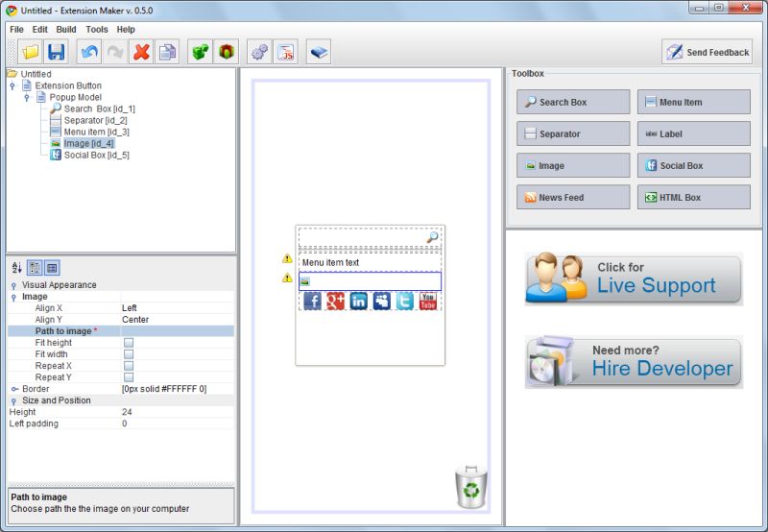
Task: Click the News Feed toolbox button
Action: [x=573, y=197]
